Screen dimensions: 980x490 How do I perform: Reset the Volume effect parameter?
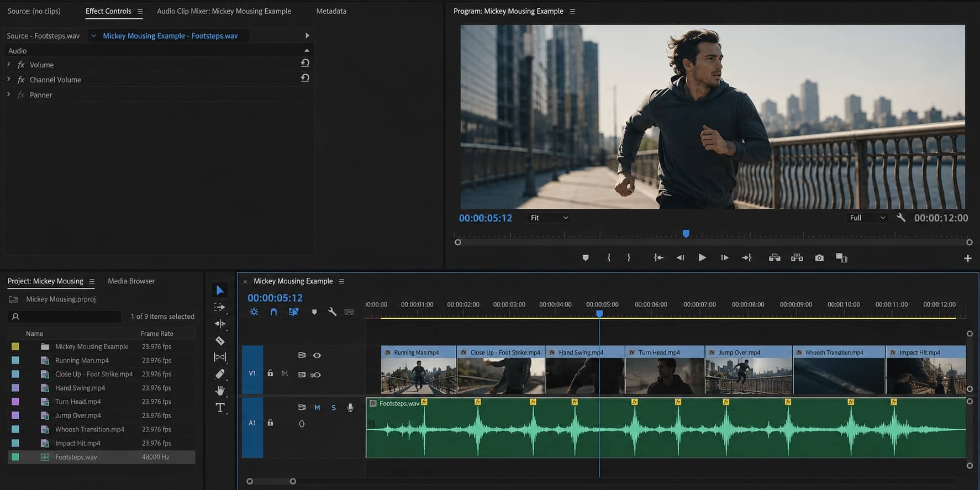point(305,63)
